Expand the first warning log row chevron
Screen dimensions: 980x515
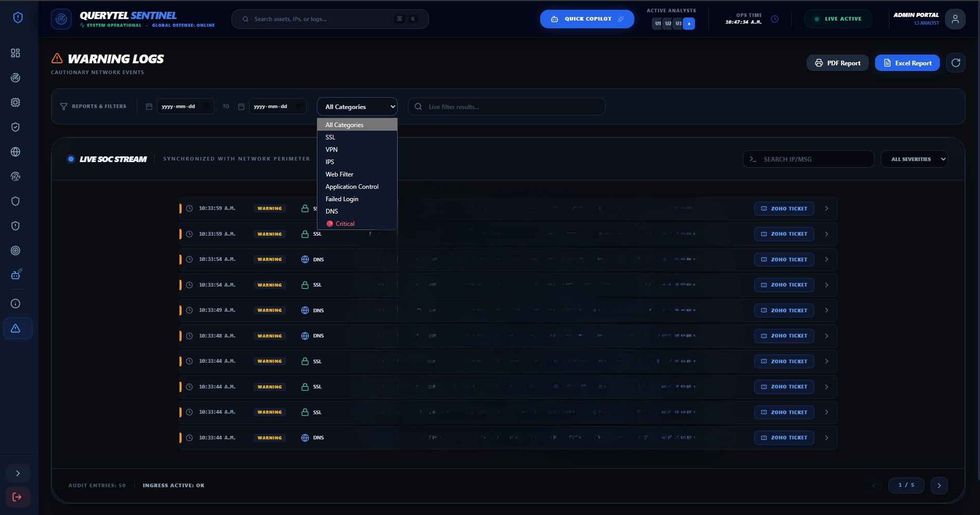click(x=826, y=208)
